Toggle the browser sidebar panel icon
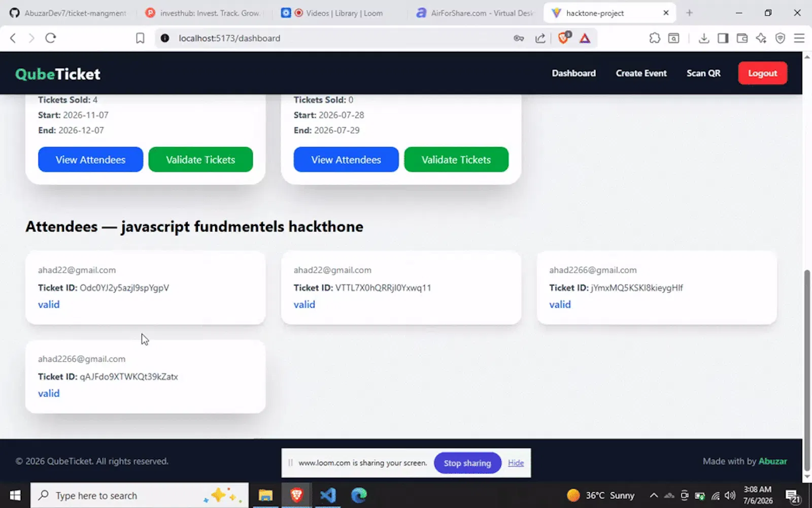 723,38
